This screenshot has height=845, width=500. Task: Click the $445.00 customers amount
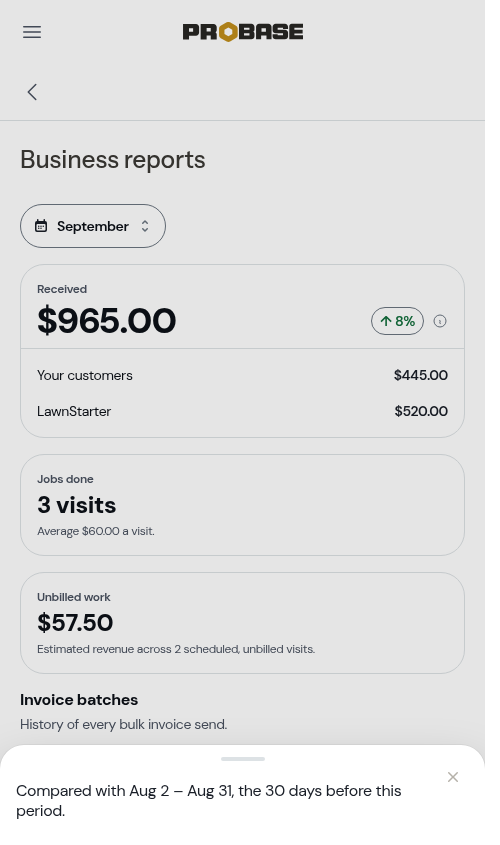[x=421, y=375]
